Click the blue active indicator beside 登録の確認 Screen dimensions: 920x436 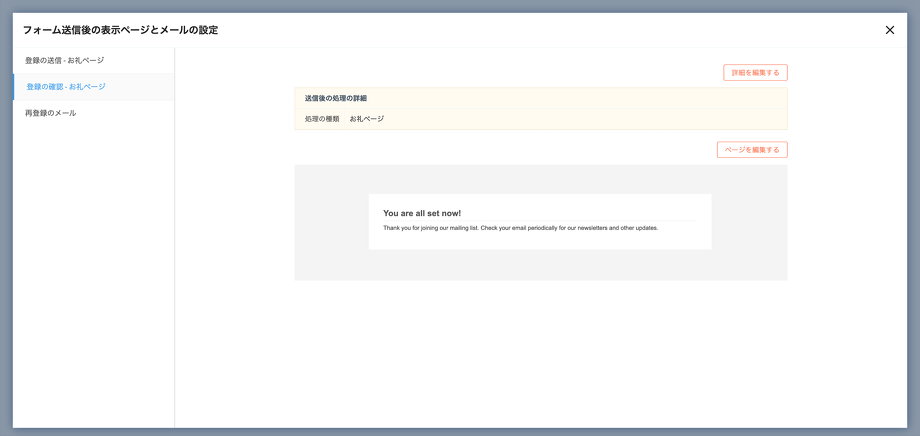pyautogui.click(x=14, y=87)
